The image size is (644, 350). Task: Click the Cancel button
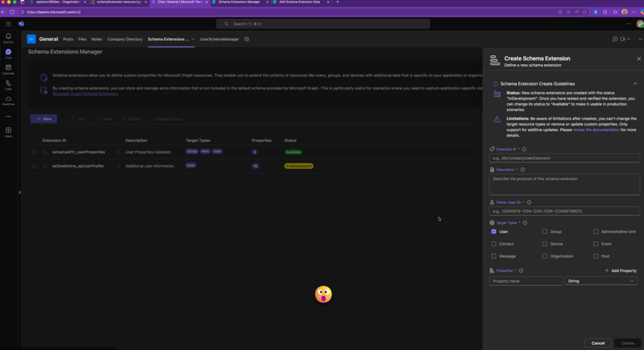pos(598,343)
